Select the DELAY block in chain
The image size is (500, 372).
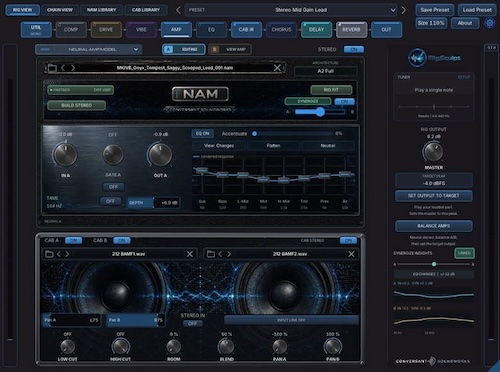point(316,30)
